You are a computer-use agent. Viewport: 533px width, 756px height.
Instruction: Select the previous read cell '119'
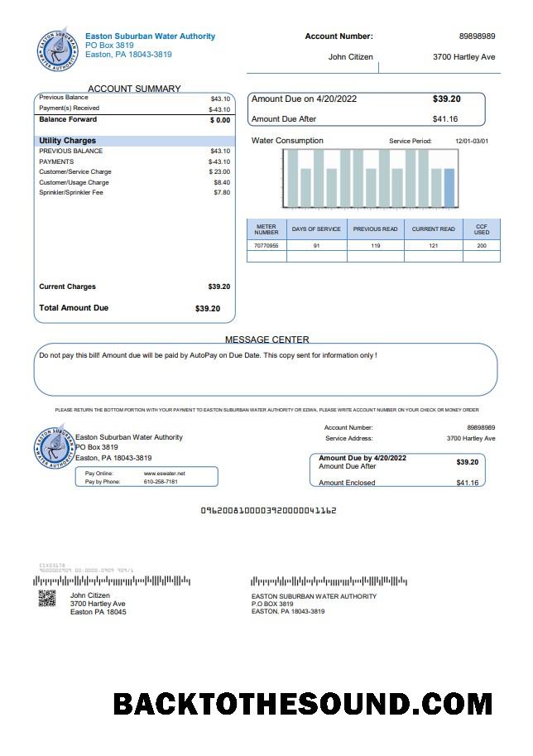coord(376,245)
